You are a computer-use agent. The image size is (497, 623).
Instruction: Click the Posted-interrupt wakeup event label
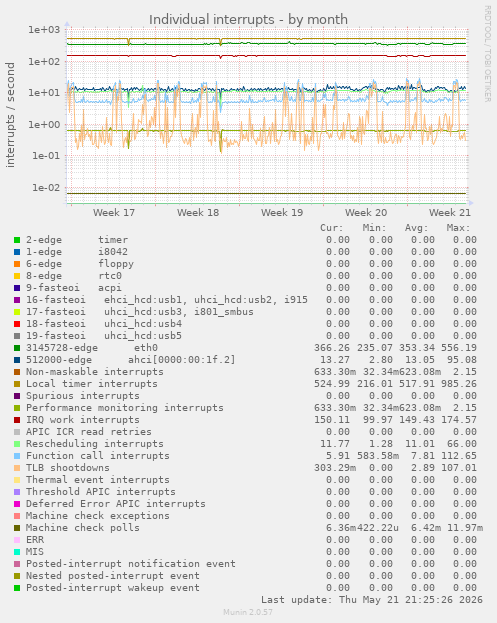(x=113, y=588)
